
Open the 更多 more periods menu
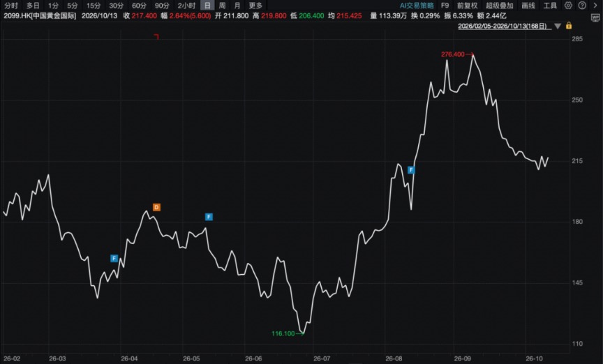[x=255, y=6]
